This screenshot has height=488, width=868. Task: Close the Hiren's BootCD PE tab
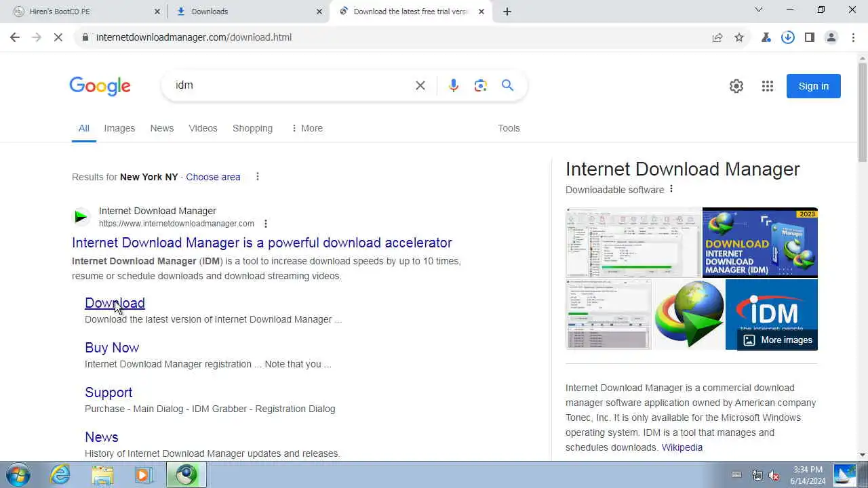click(157, 12)
